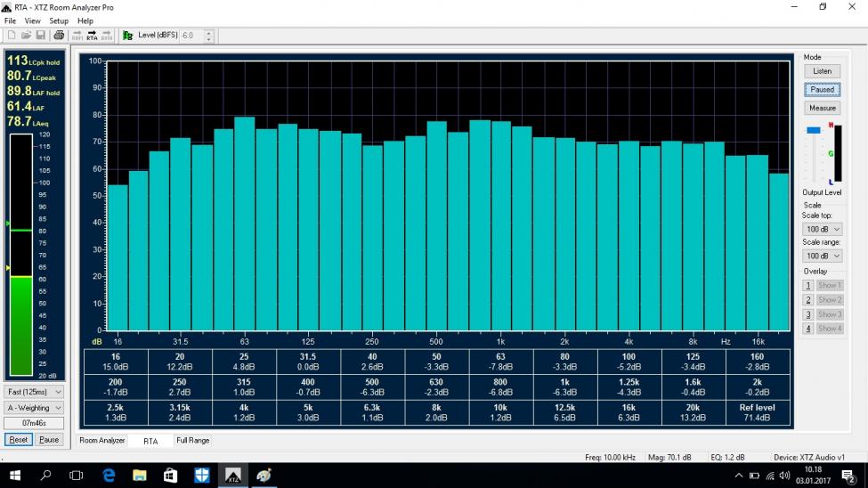Click the Pause button
Viewport: 868px width, 488px height.
[x=49, y=439]
